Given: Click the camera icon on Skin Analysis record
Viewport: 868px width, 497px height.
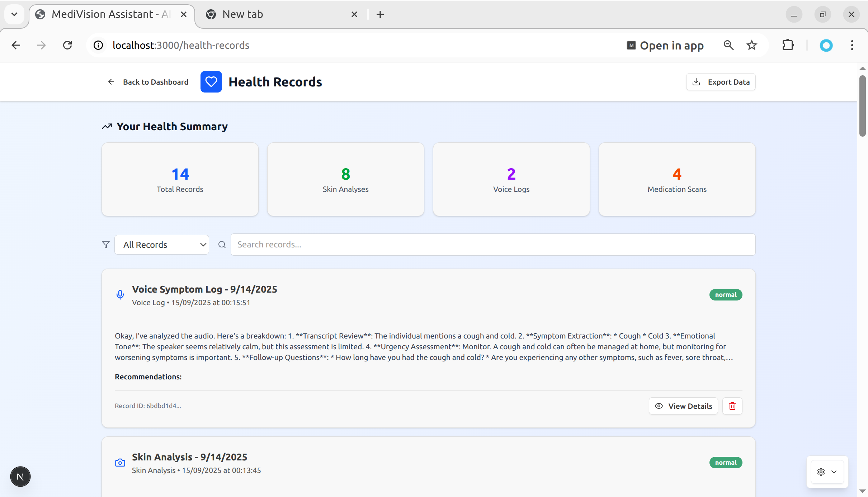Looking at the screenshot, I should point(120,463).
